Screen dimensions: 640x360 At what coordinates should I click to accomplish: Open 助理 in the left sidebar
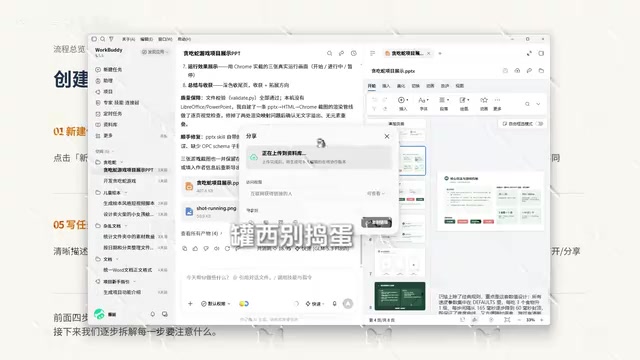click(104, 81)
